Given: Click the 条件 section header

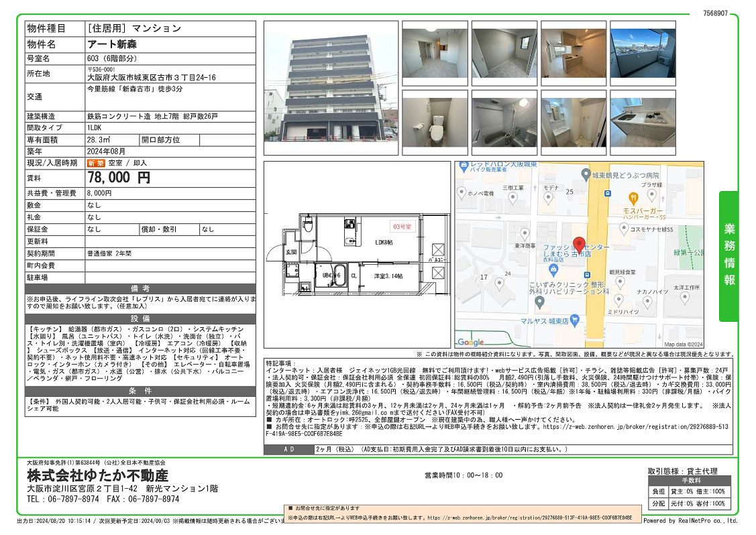Looking at the screenshot, I should pos(140,391).
